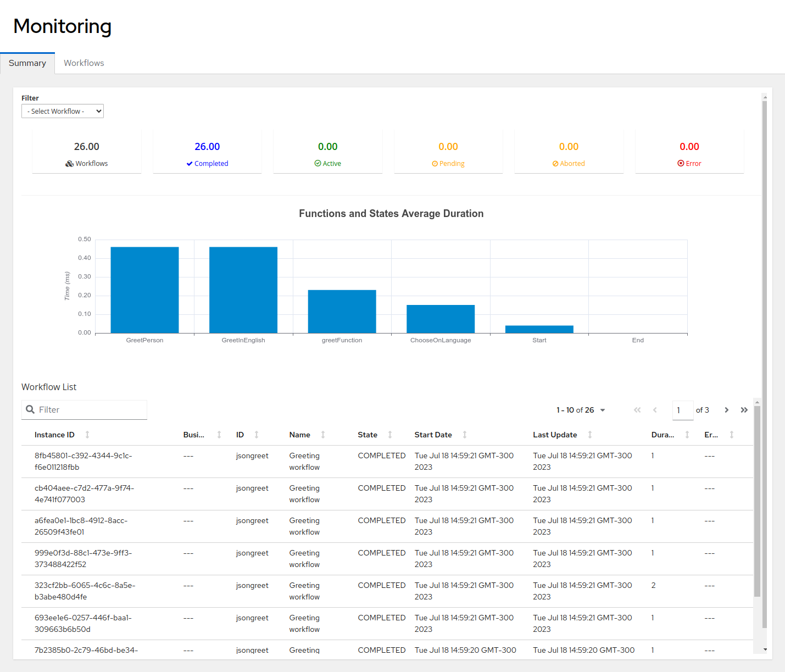Click the last-page double-chevron pagination icon

744,410
